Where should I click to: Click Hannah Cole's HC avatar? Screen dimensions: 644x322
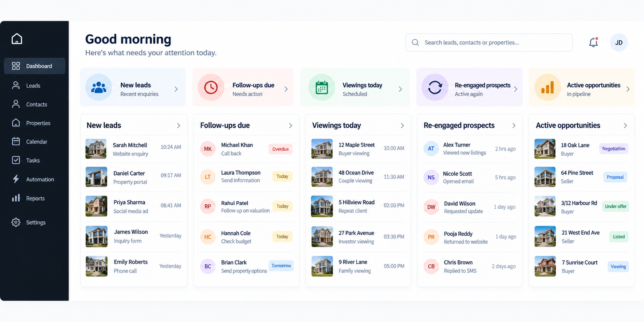click(x=208, y=237)
